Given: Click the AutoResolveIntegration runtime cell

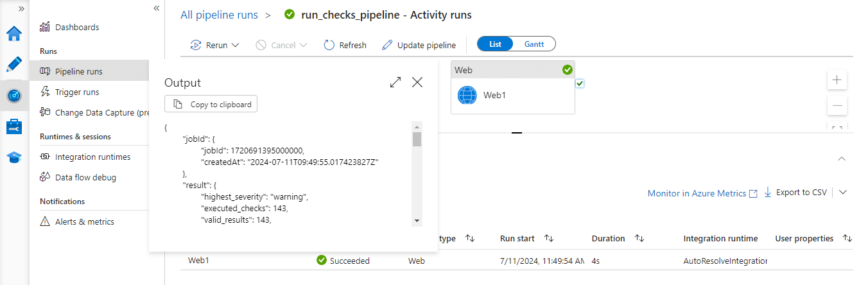Looking at the screenshot, I should pyautogui.click(x=725, y=261).
